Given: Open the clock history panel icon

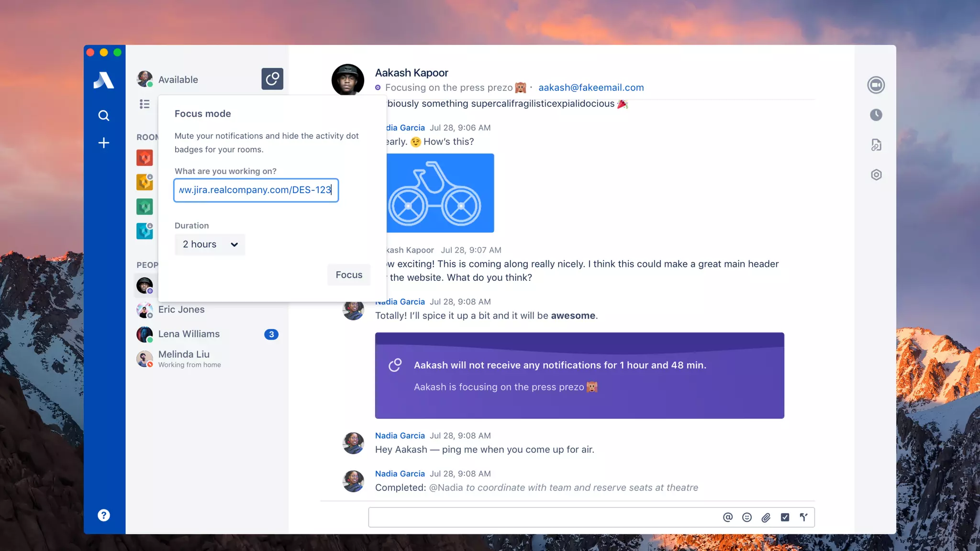Looking at the screenshot, I should (x=876, y=115).
